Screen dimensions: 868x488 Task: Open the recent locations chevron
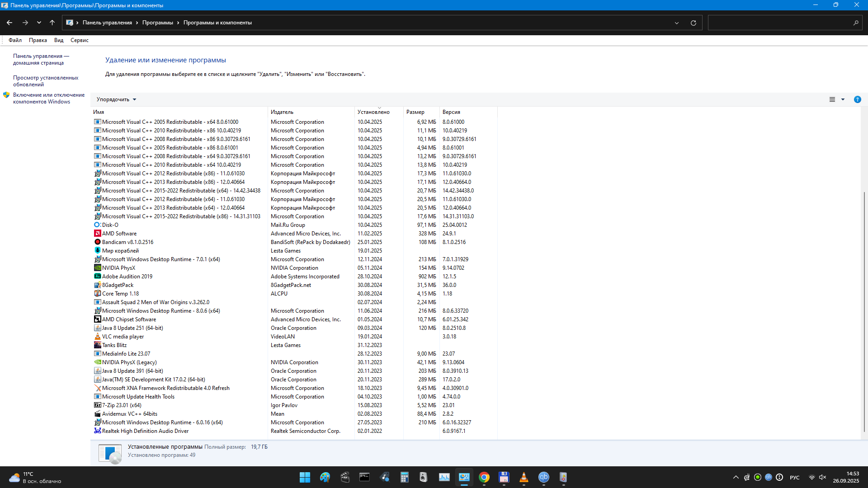[39, 23]
